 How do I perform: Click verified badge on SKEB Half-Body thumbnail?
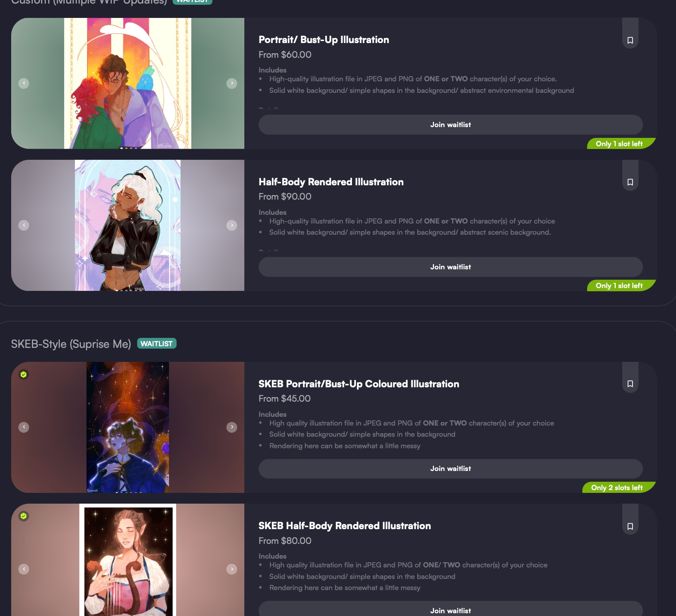coord(24,516)
